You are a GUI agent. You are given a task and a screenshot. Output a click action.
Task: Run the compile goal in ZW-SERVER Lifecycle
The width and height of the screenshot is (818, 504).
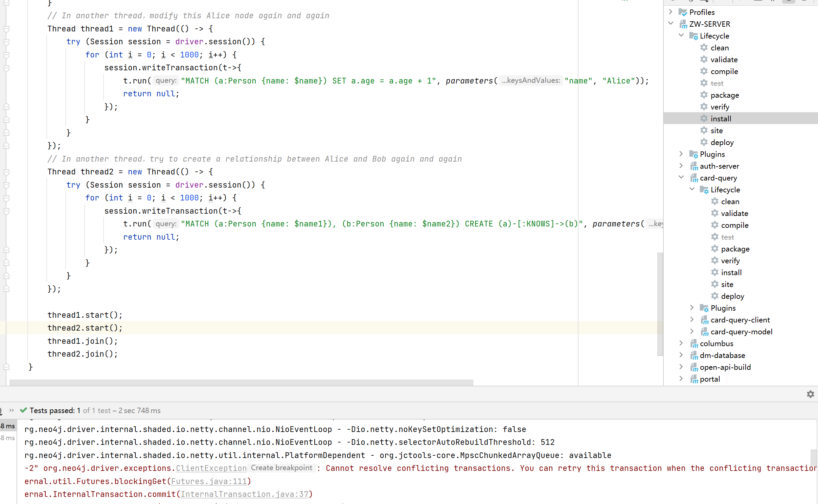[x=724, y=71]
